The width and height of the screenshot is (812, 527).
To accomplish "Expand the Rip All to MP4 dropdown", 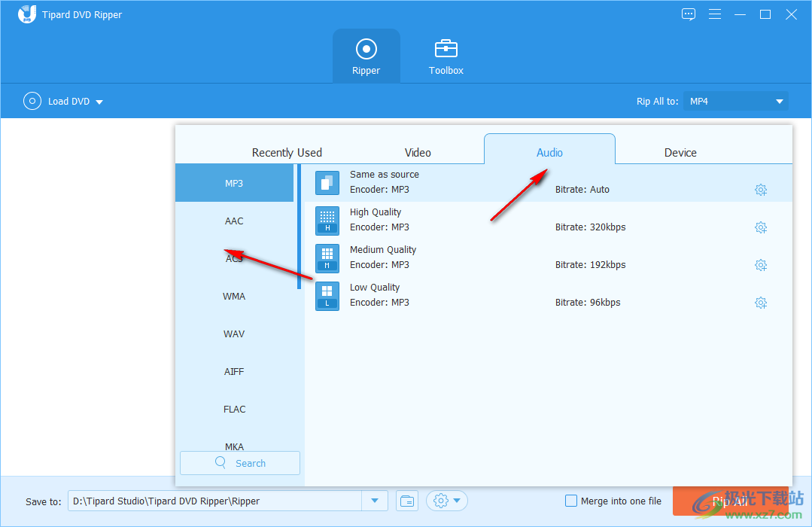I will [x=779, y=102].
